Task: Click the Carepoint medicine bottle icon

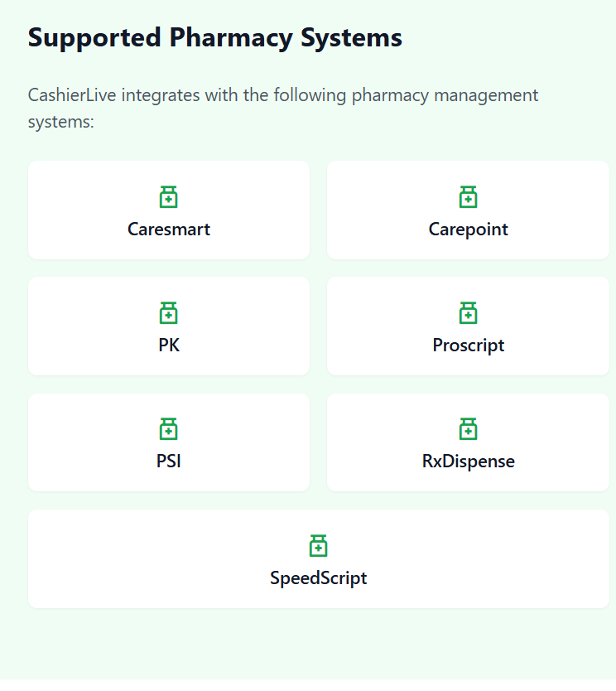Action: point(468,197)
